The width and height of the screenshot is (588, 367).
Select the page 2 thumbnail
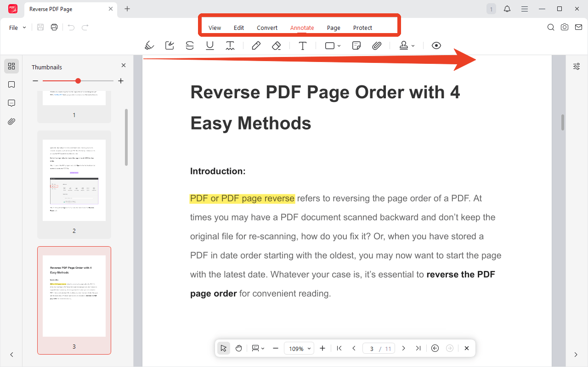[74, 185]
